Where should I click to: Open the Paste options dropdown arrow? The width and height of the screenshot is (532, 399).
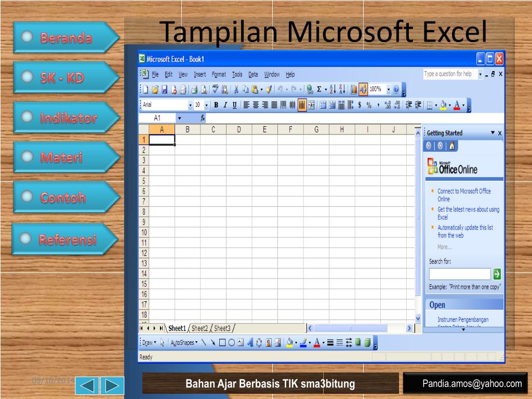tap(261, 89)
